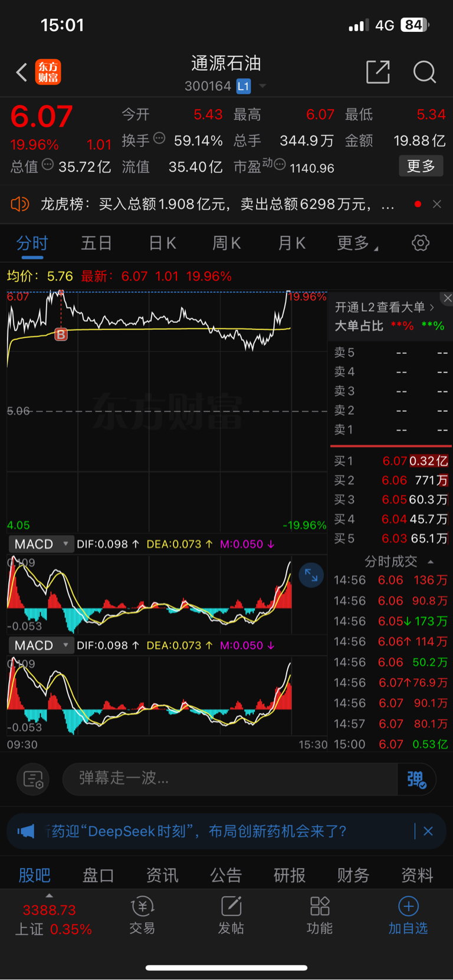453x980 pixels.
Task: Tap the expand chart fullscreen icon
Action: pyautogui.click(x=311, y=575)
